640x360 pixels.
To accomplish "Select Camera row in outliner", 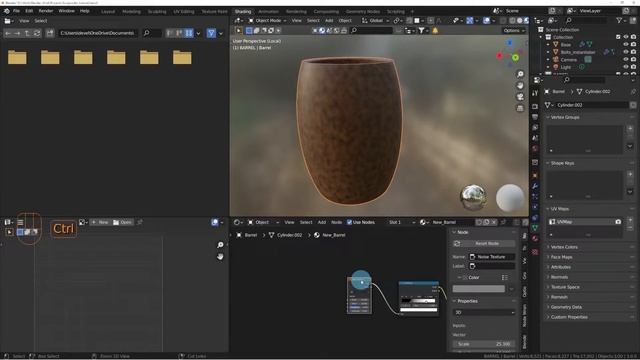I will pyautogui.click(x=568, y=60).
